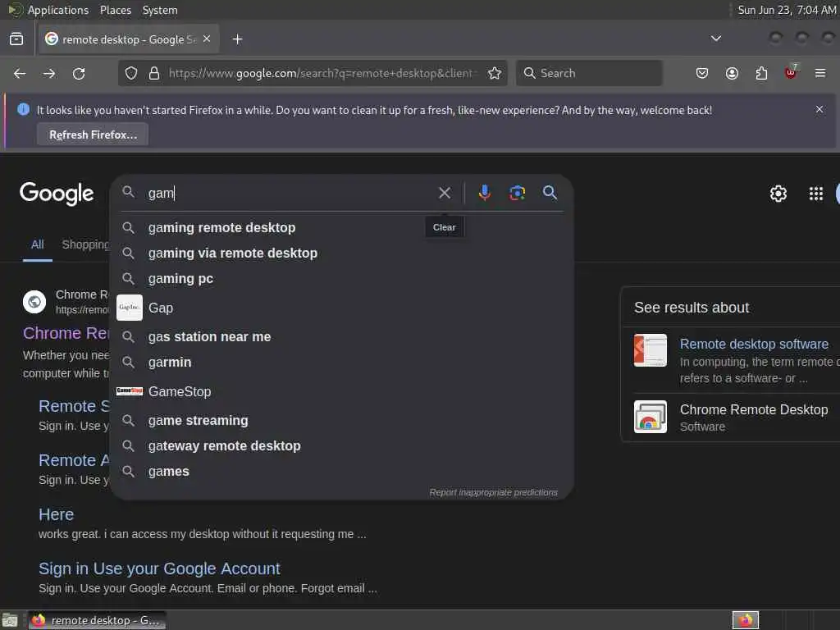Image resolution: width=840 pixels, height=630 pixels.
Task: Click the Google logo
Action: [x=57, y=194]
